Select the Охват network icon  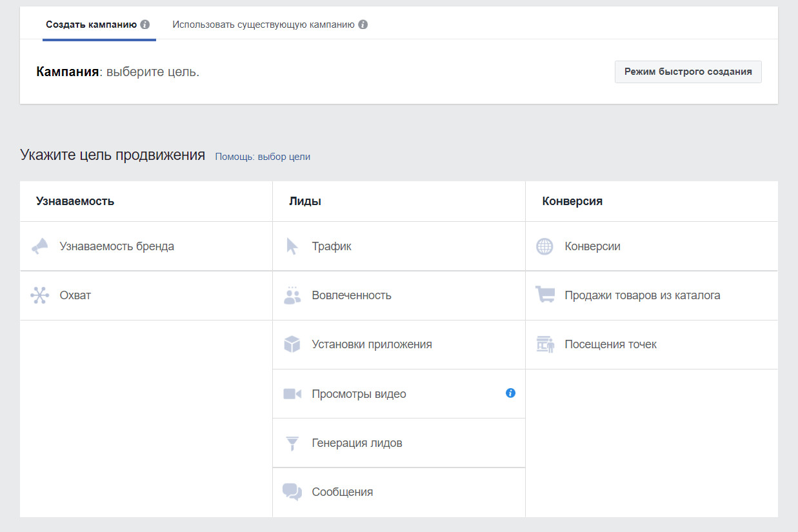40,295
